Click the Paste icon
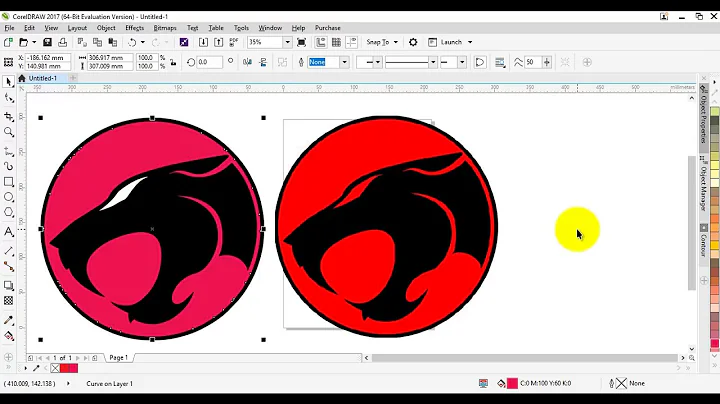Viewport: 720px width, 404px height. 112,42
